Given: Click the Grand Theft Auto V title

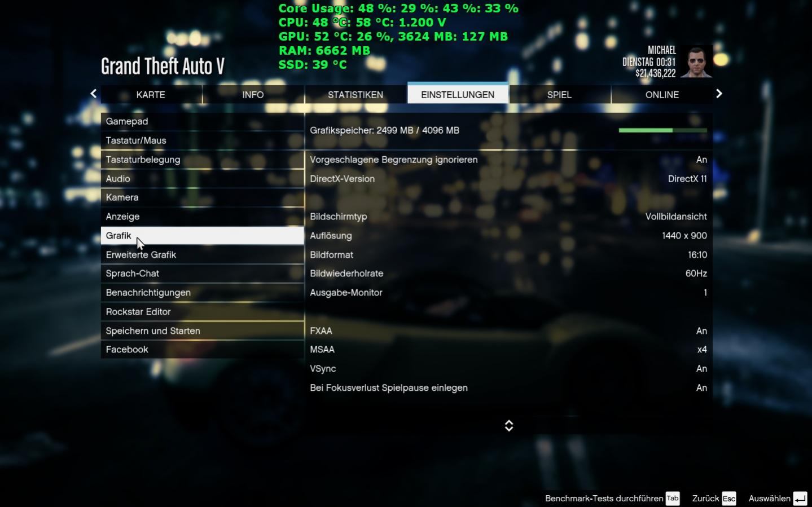Looking at the screenshot, I should click(x=163, y=67).
